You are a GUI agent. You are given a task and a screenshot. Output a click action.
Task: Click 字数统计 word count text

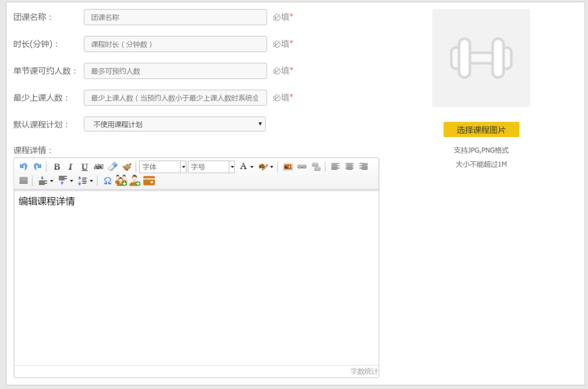pos(364,371)
